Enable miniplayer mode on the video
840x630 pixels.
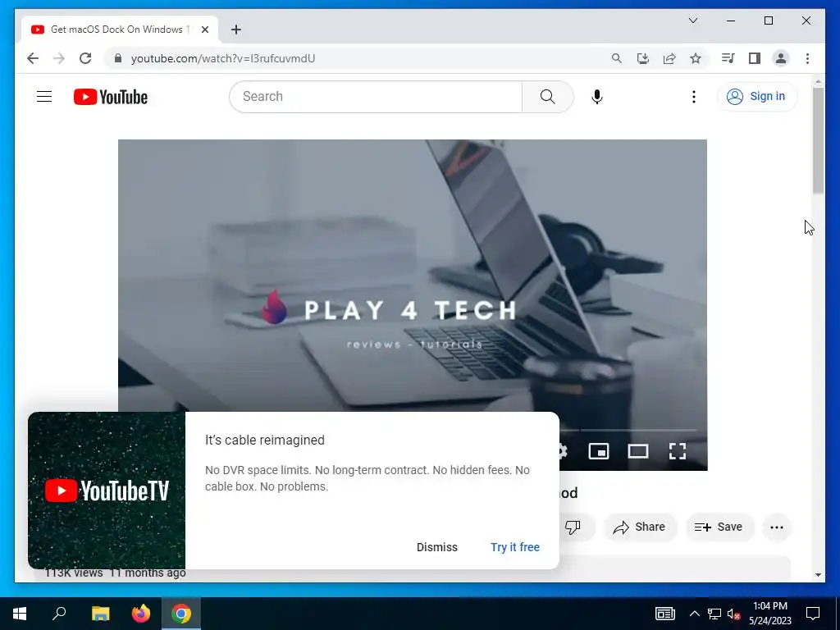coord(598,451)
